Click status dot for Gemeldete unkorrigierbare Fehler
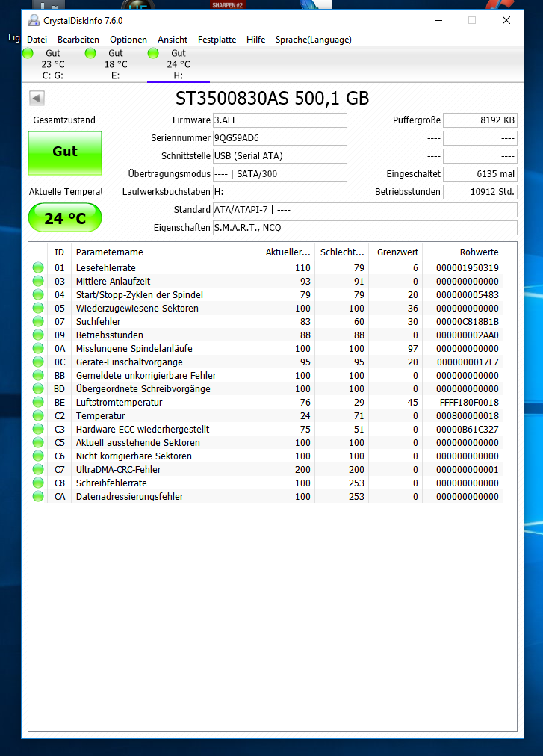 38,376
